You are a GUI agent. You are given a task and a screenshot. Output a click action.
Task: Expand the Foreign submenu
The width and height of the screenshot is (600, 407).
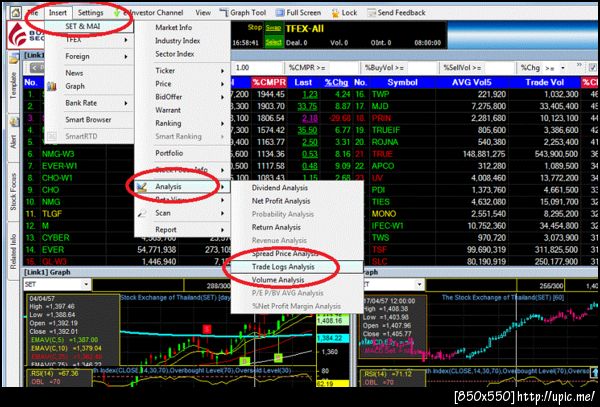click(x=89, y=56)
